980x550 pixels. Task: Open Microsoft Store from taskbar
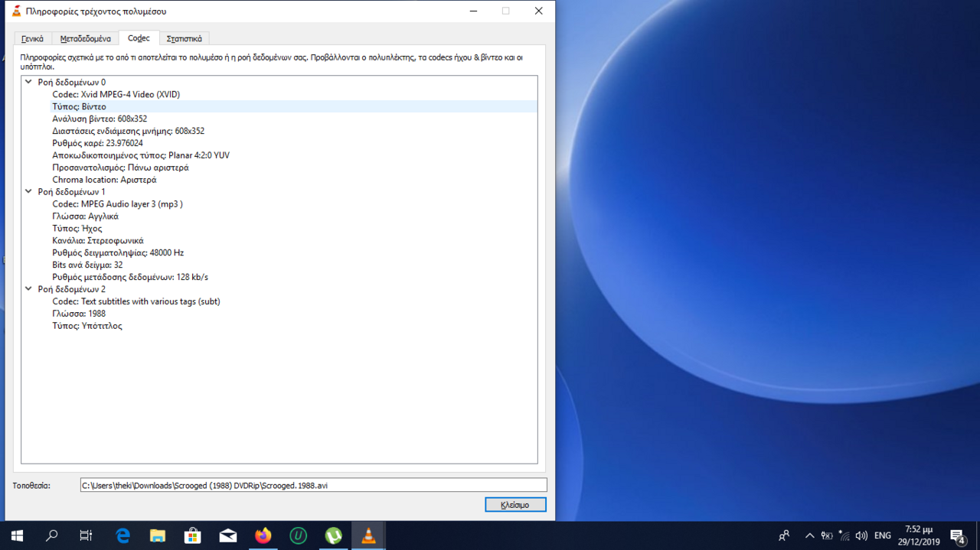[193, 535]
